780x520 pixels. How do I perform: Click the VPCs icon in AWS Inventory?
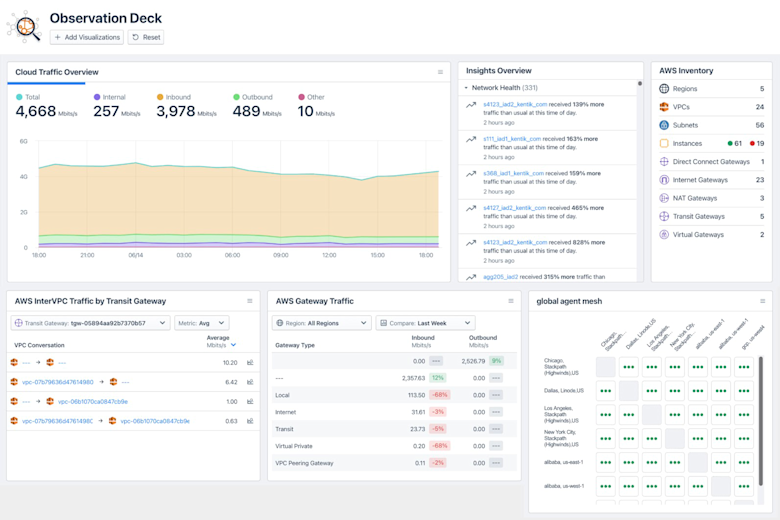coord(664,107)
